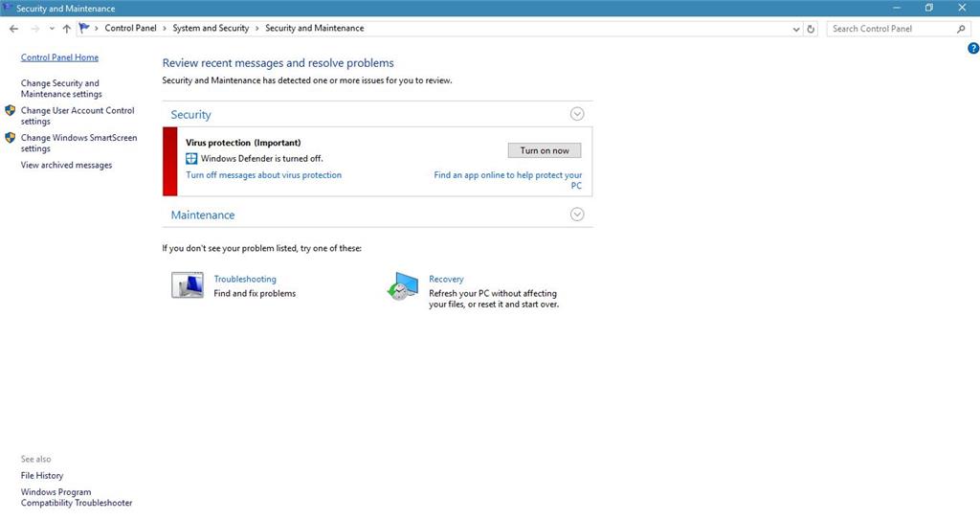
Task: Click the search magnifier icon
Action: tap(961, 29)
